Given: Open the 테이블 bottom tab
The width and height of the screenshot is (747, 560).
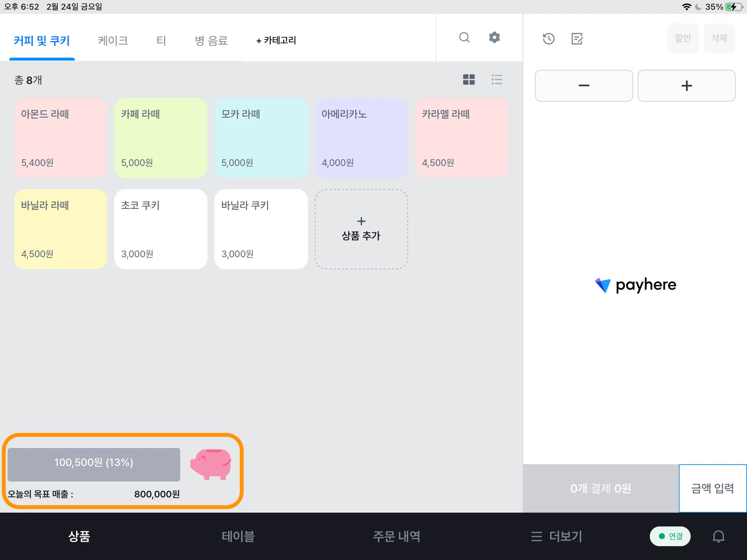Looking at the screenshot, I should 238,536.
